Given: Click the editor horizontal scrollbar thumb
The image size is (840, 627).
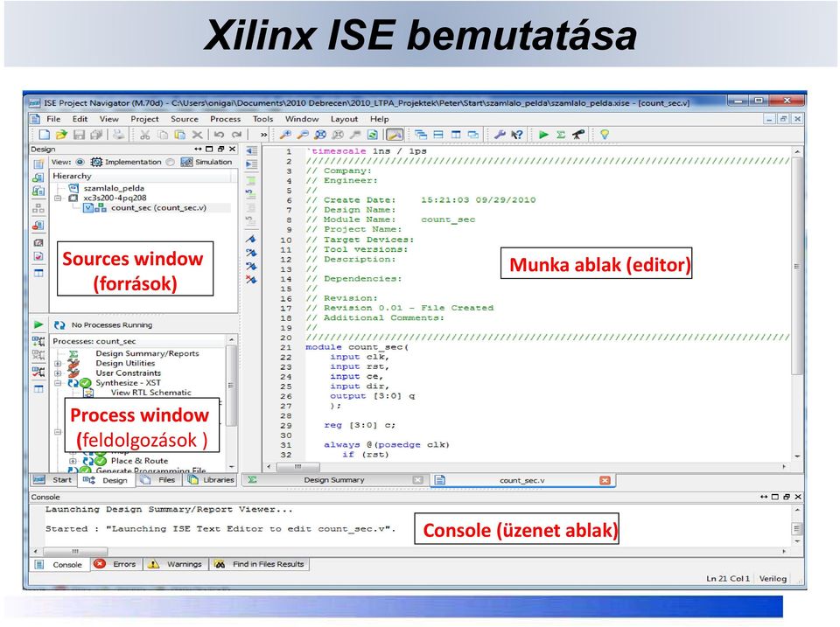Looking at the screenshot, I should [x=297, y=467].
